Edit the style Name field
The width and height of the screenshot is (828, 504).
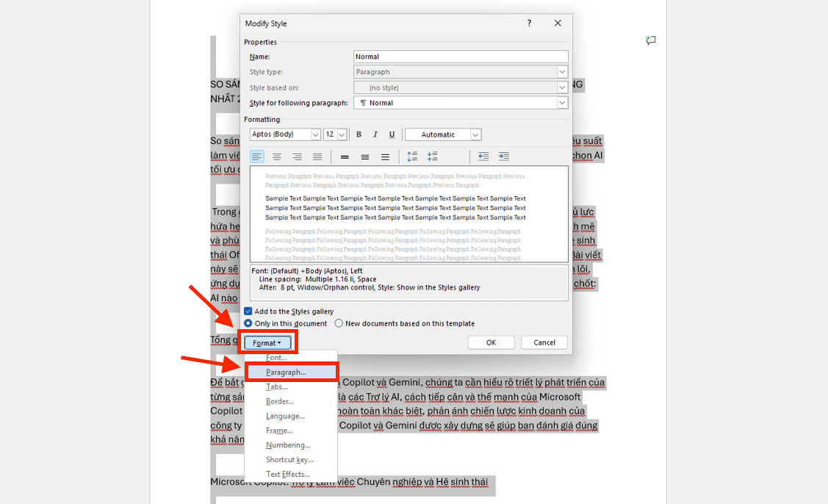click(x=460, y=57)
